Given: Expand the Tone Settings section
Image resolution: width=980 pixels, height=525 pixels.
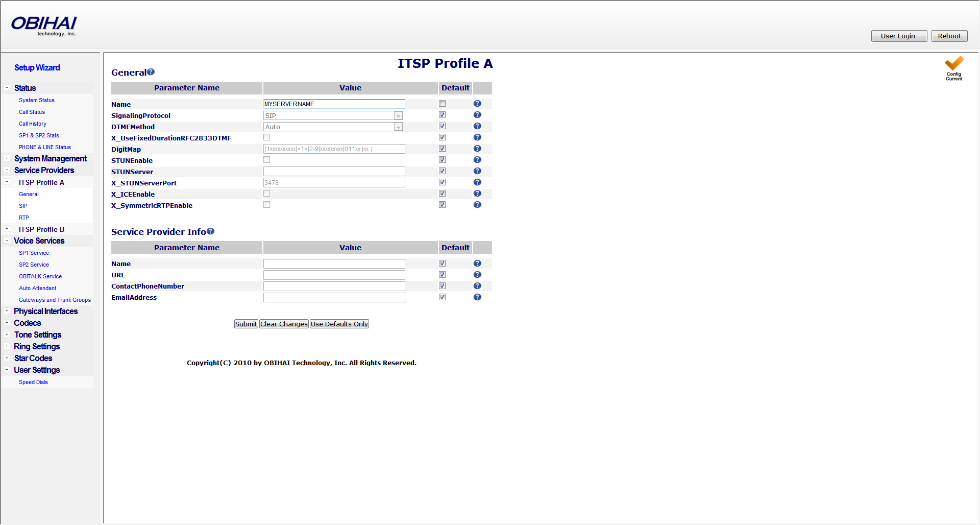Looking at the screenshot, I should 7,335.
